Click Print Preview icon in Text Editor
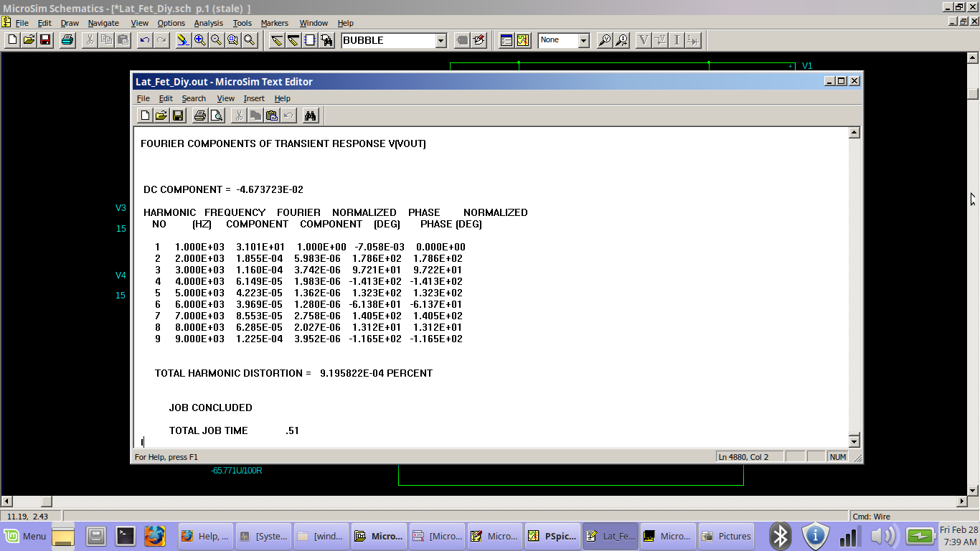The image size is (980, 551). [217, 116]
